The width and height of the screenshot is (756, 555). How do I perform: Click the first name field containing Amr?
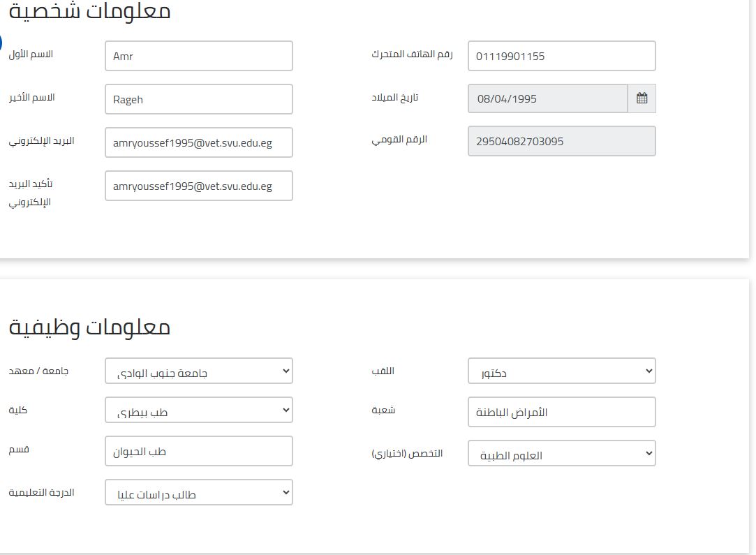point(198,56)
